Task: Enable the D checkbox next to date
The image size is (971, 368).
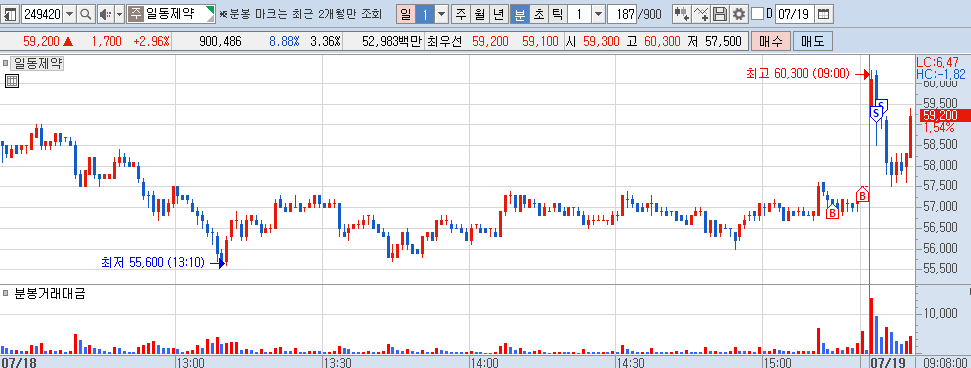Action: pos(757,14)
